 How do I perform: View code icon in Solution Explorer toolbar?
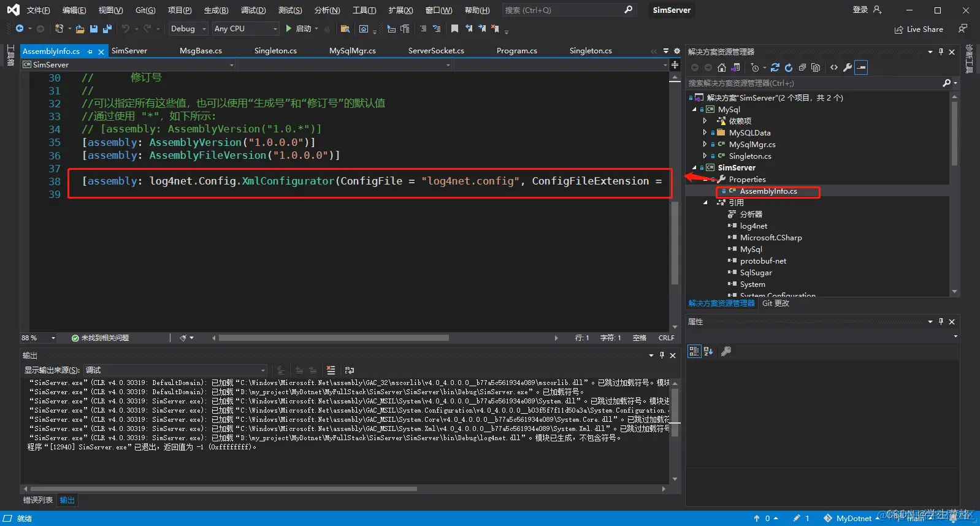[x=834, y=67]
